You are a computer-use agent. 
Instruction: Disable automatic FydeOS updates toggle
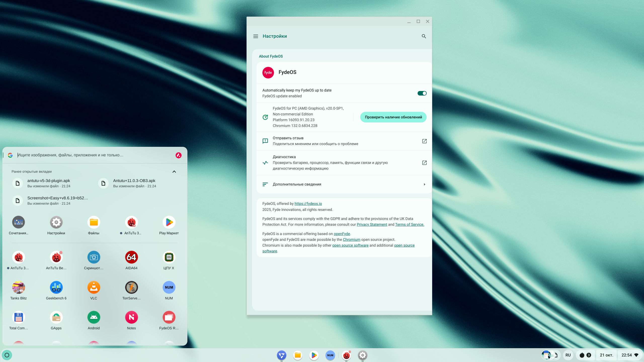click(x=422, y=93)
